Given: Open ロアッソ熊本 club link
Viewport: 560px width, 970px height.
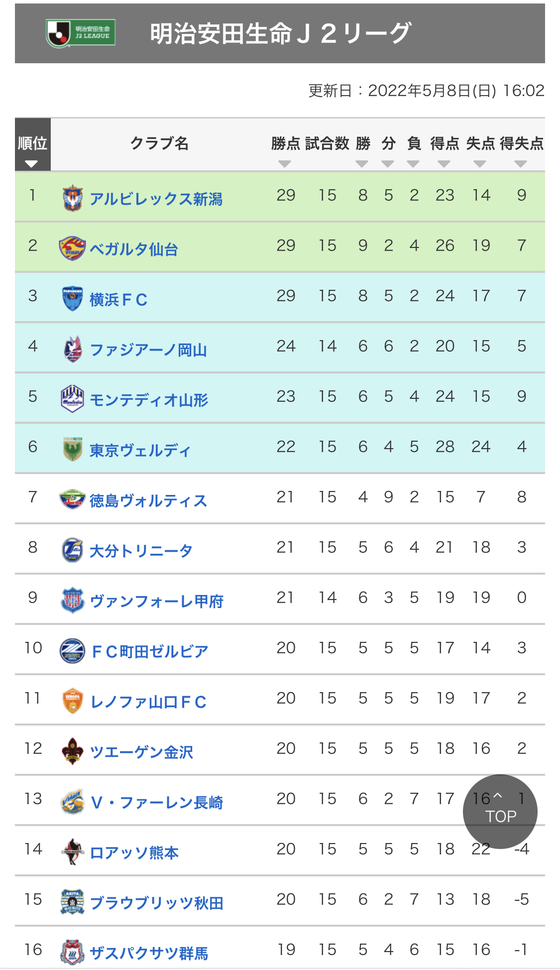Looking at the screenshot, I should (x=134, y=852).
